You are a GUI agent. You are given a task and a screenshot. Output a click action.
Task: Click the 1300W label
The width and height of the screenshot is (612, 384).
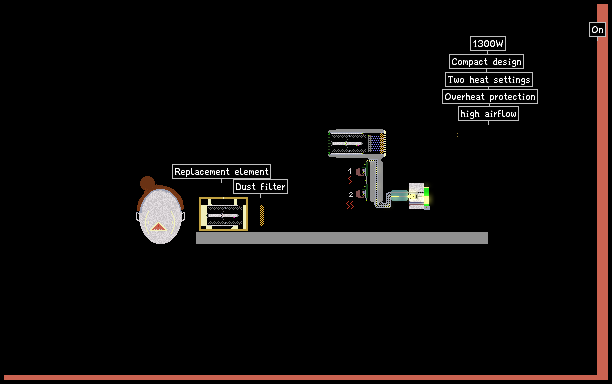[x=487, y=43]
